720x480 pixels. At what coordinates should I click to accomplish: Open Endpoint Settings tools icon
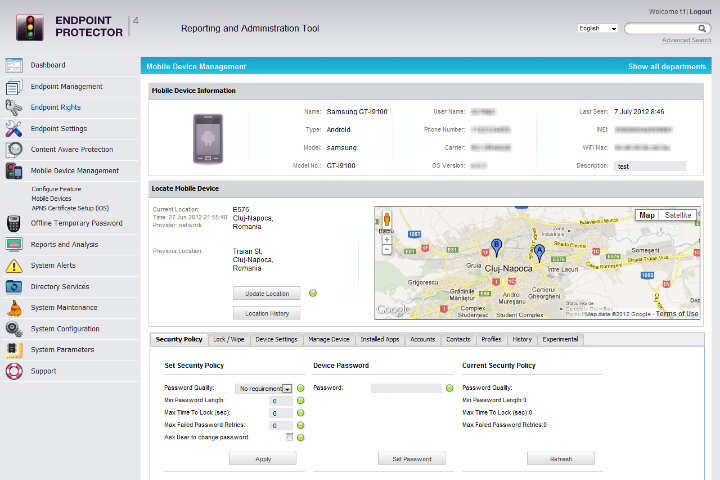[x=14, y=129]
